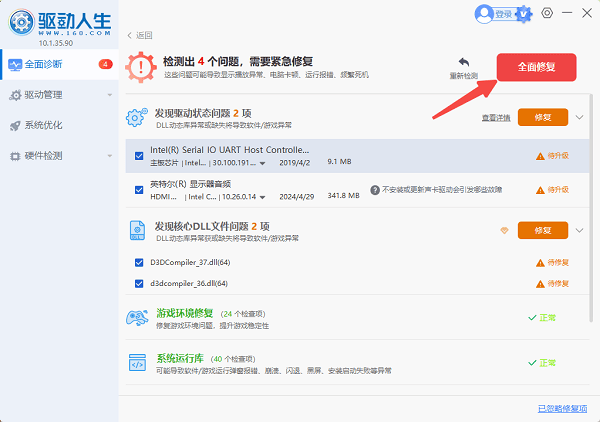Click 修复 for driver status issues

(543, 117)
